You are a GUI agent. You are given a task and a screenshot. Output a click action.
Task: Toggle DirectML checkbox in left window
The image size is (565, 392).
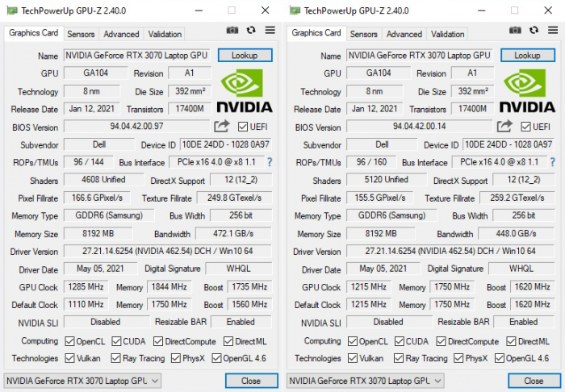[x=228, y=341]
